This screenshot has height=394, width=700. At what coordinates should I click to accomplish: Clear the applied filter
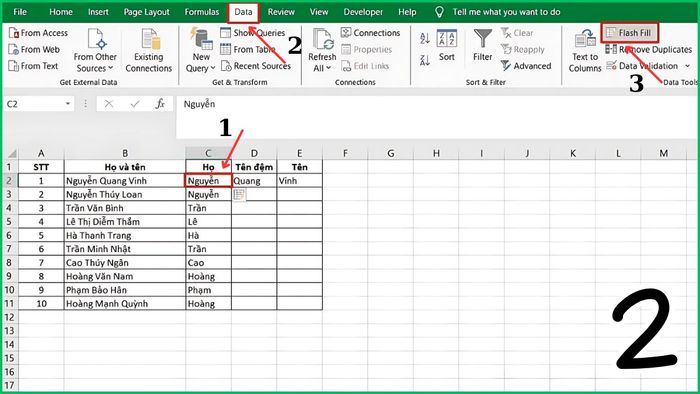click(x=517, y=33)
